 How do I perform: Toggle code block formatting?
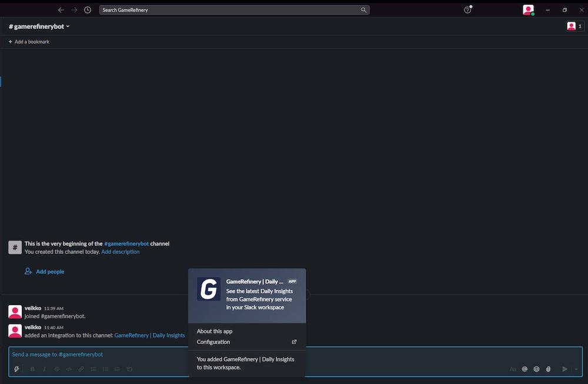coord(130,369)
